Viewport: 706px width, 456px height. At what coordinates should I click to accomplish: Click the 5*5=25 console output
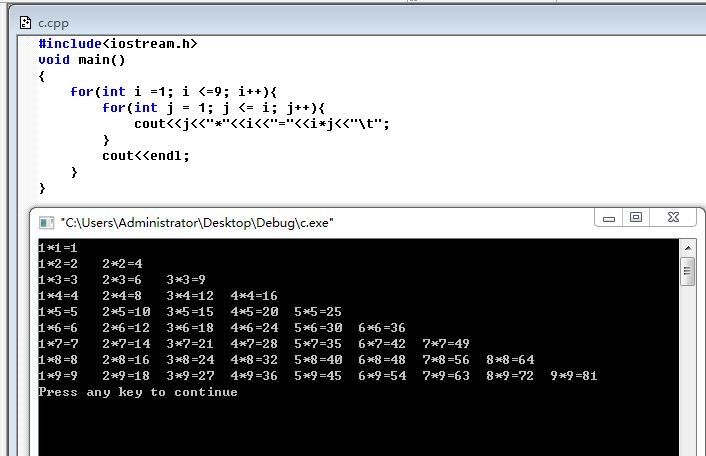pyautogui.click(x=318, y=312)
